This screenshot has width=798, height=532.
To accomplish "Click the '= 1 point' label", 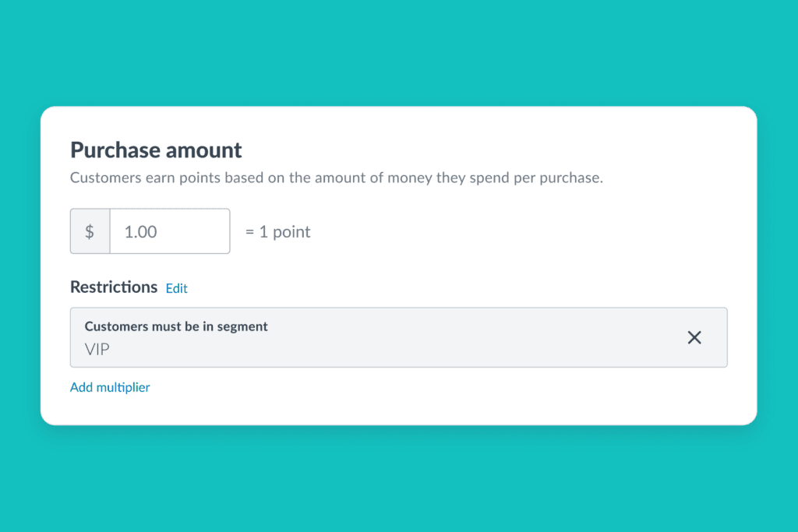I will point(278,232).
